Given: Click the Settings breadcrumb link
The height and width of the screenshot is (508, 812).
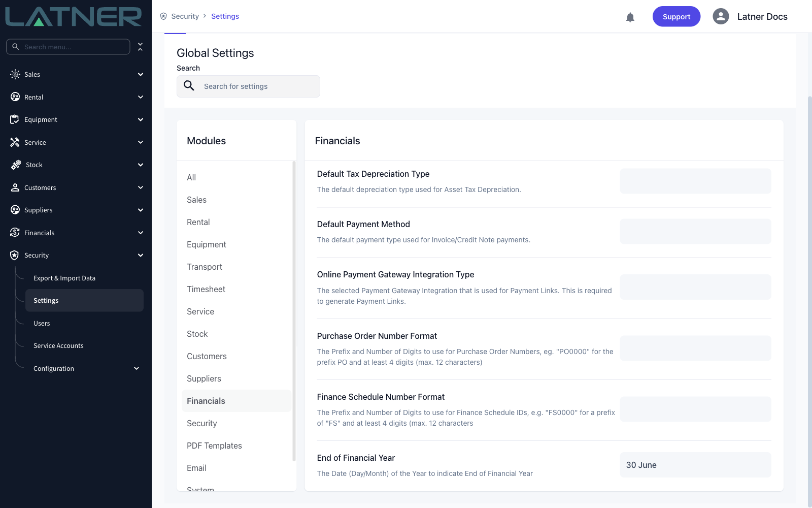Looking at the screenshot, I should pos(225,16).
